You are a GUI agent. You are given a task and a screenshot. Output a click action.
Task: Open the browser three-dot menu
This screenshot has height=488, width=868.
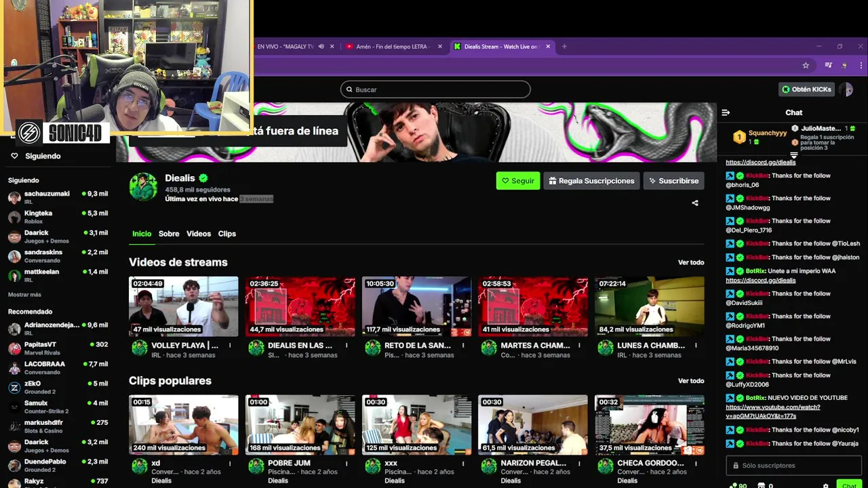coord(862,65)
